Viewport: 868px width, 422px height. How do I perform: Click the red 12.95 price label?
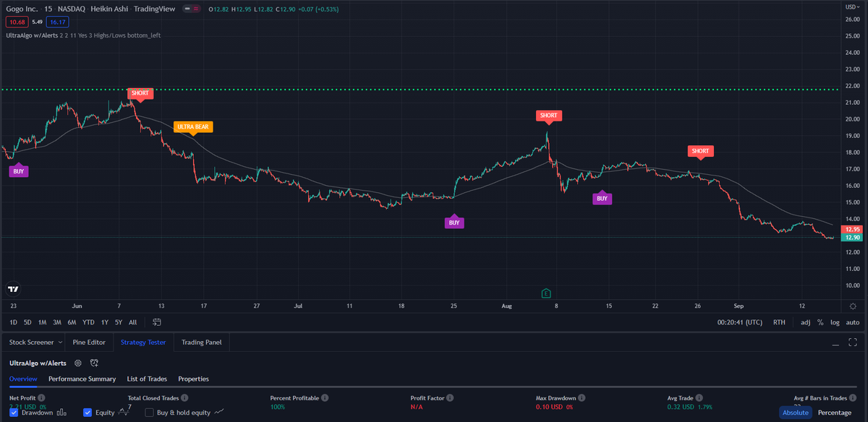coord(851,229)
